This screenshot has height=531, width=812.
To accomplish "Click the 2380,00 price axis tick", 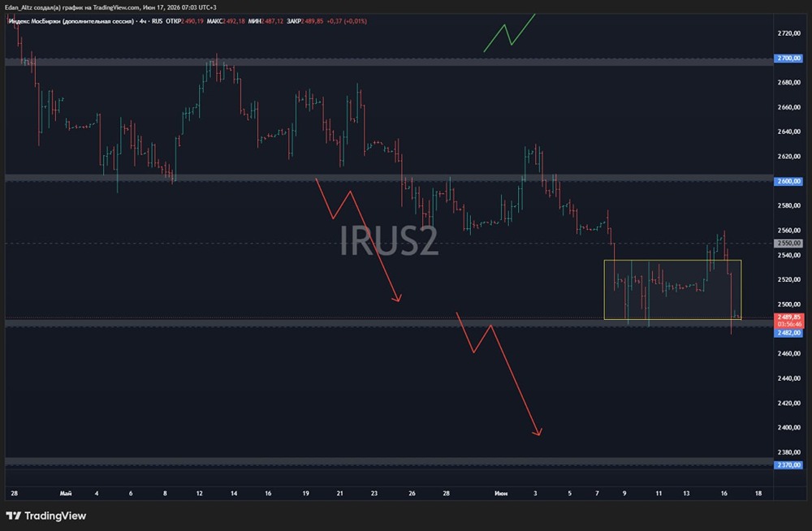I will tap(788, 451).
